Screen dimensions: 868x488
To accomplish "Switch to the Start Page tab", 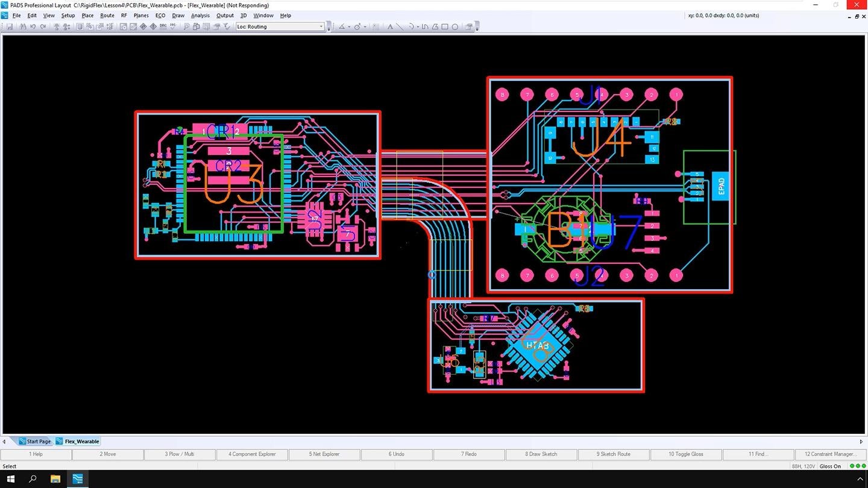I will coord(37,441).
